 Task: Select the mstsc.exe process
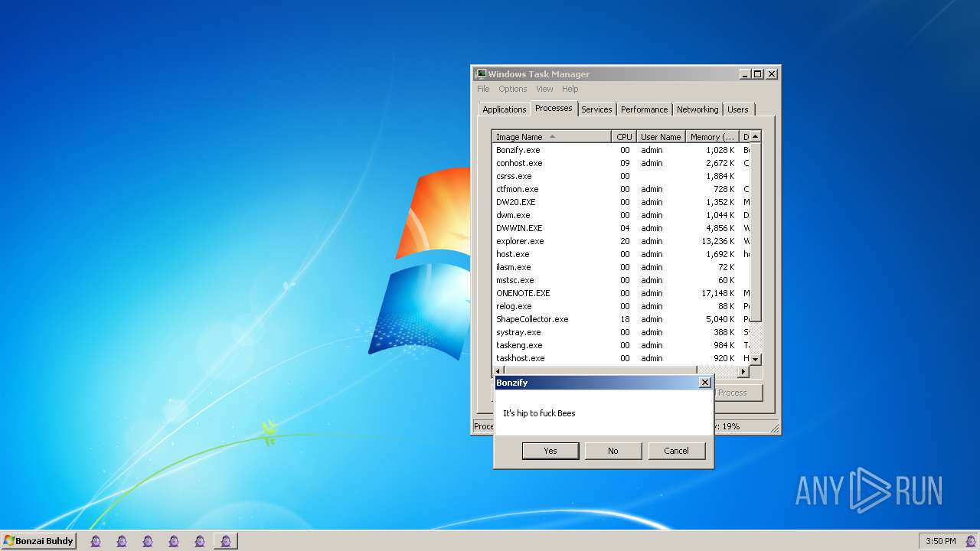point(620,280)
